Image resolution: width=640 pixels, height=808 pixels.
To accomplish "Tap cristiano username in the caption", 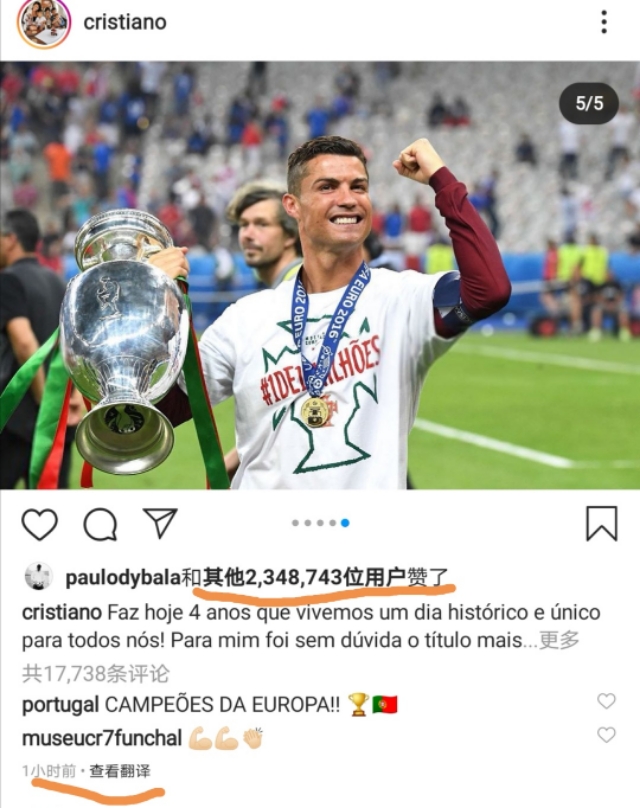I will (x=62, y=613).
